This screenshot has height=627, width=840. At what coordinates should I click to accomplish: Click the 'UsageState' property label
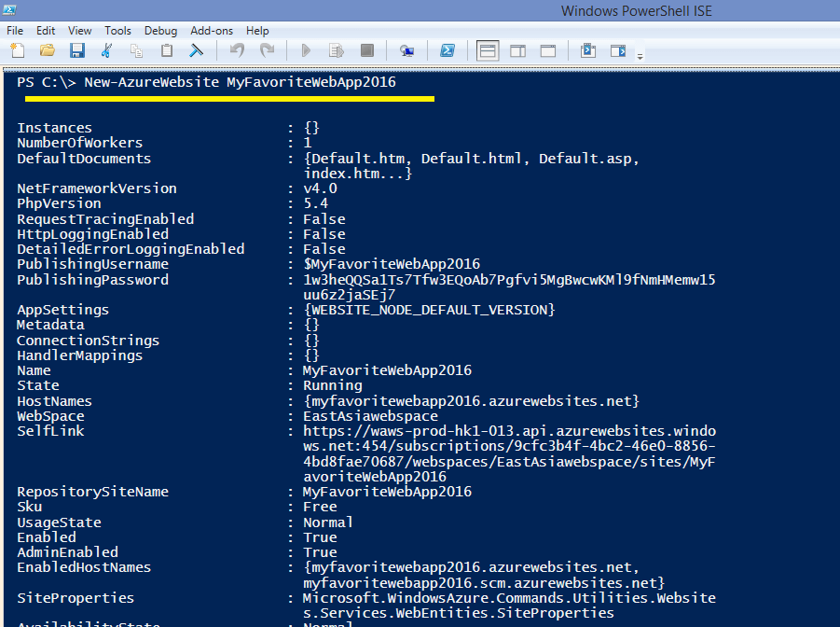click(59, 522)
